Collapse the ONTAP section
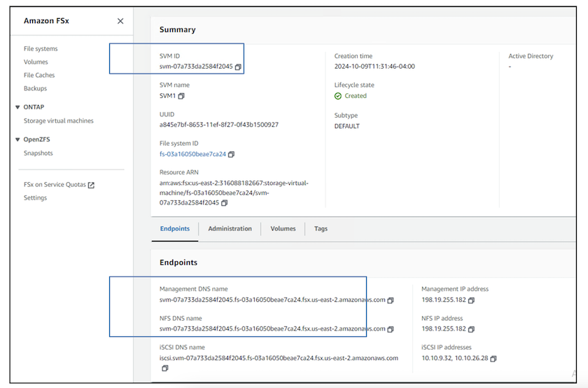This screenshot has width=588, height=388. pos(17,107)
